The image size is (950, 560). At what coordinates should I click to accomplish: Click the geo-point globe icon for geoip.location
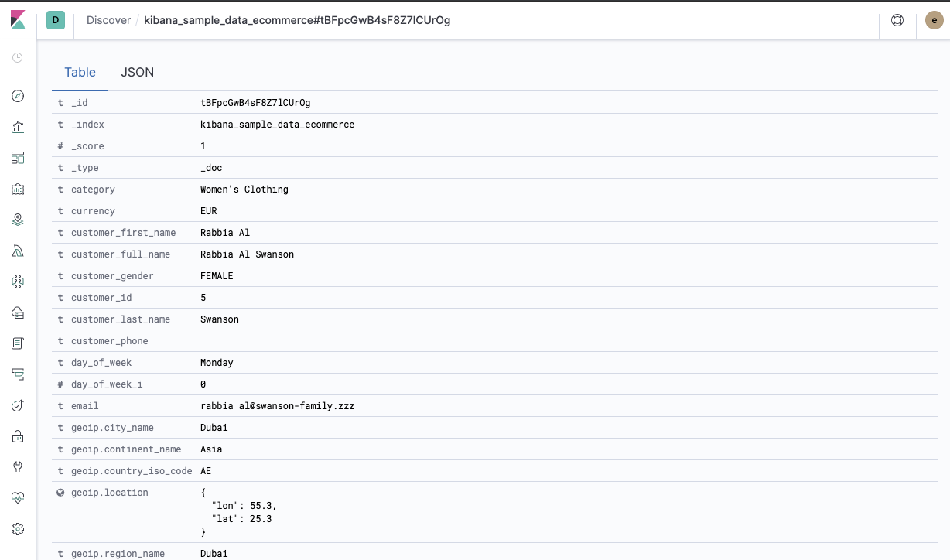(60, 493)
